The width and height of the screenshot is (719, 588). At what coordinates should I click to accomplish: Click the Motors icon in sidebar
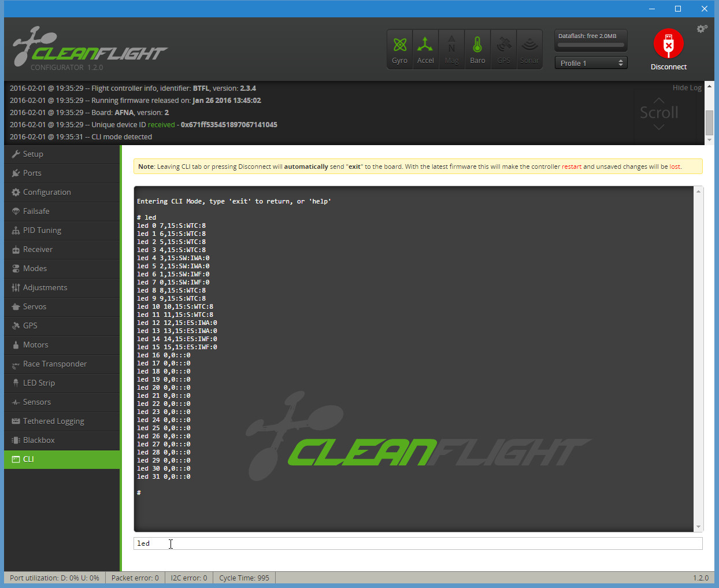coord(16,345)
